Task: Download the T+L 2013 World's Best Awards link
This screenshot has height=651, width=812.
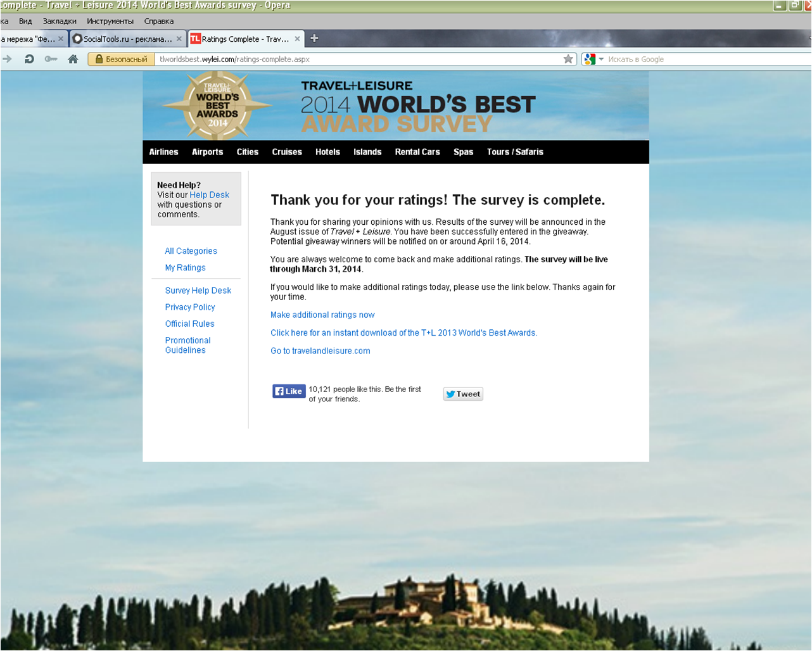Action: [x=403, y=333]
